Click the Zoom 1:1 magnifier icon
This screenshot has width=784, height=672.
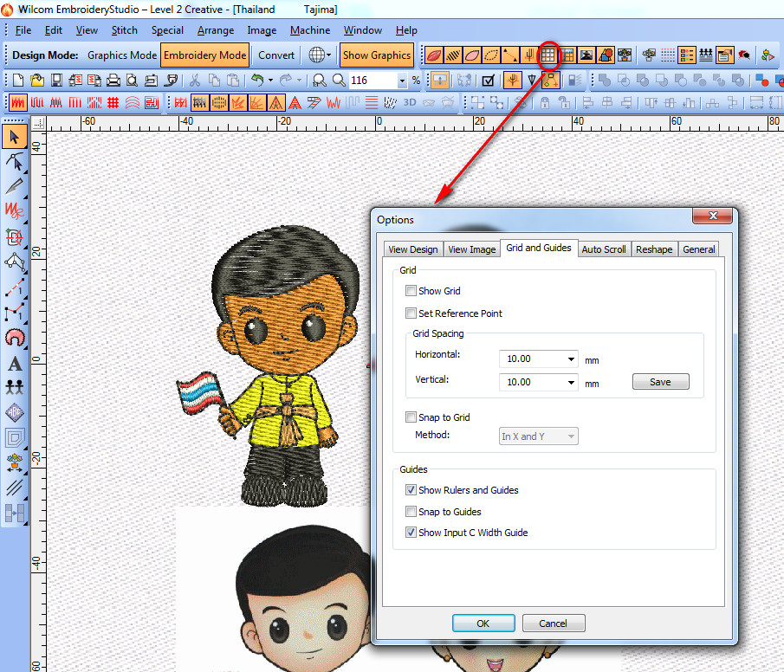(320, 80)
